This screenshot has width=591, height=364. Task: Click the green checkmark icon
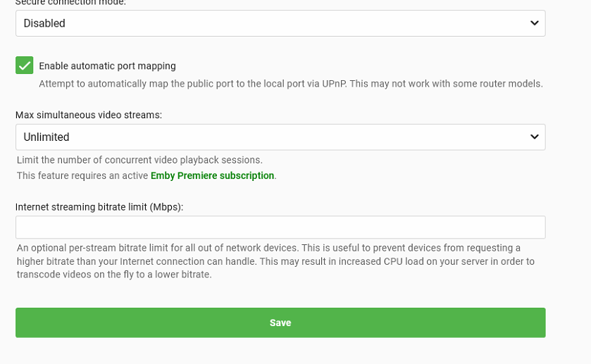click(25, 65)
